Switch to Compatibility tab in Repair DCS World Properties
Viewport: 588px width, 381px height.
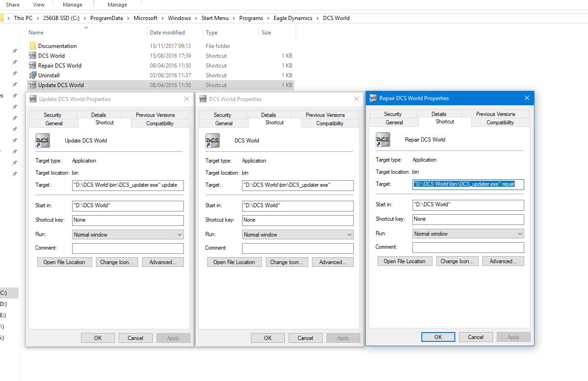point(500,122)
